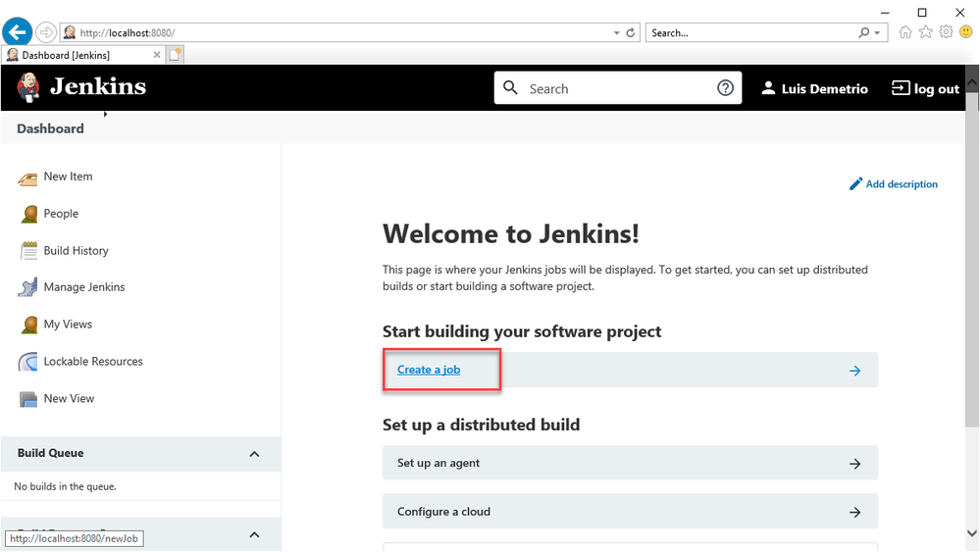
Task: Click the vertical scrollbar thumb
Action: pyautogui.click(x=972, y=259)
